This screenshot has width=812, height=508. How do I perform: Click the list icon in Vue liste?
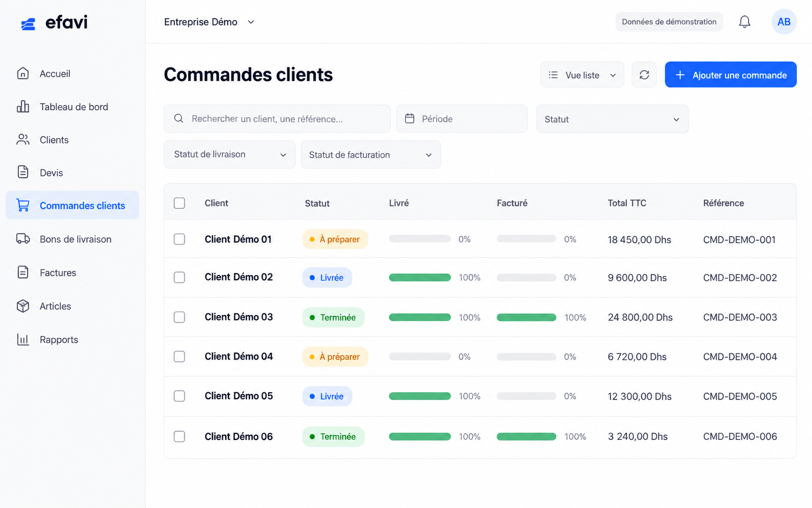553,75
